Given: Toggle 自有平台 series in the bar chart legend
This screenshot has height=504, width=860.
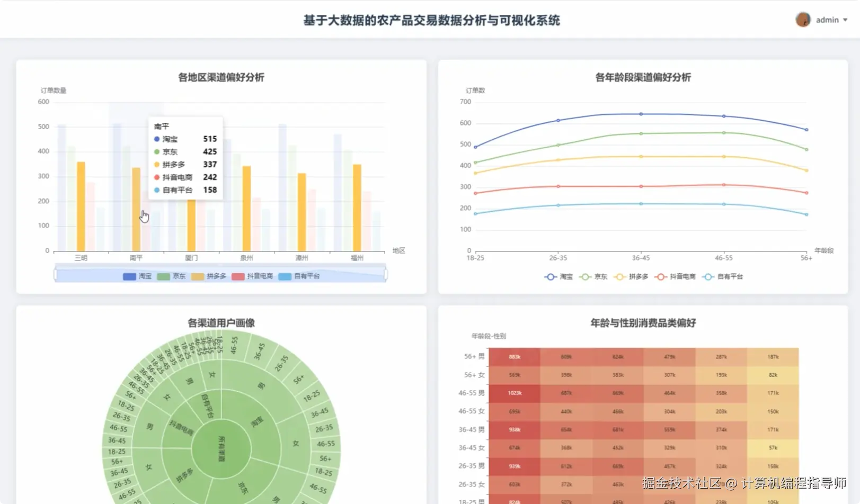Looking at the screenshot, I should pos(299,276).
